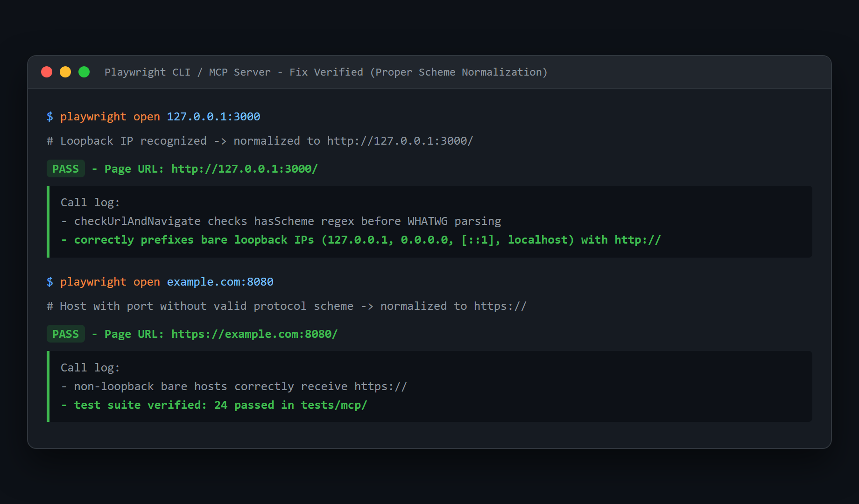
Task: Click the 'Host with port without valid protocol' comment
Action: tap(287, 306)
